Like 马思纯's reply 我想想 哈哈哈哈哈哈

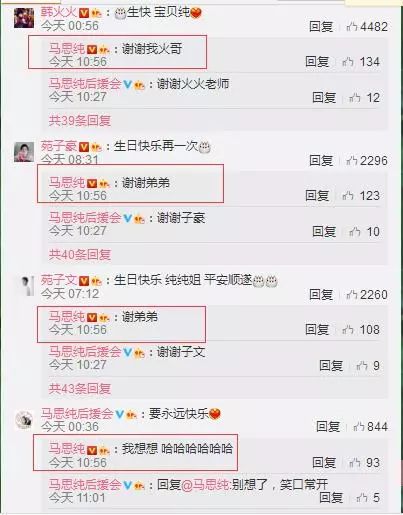(364, 463)
